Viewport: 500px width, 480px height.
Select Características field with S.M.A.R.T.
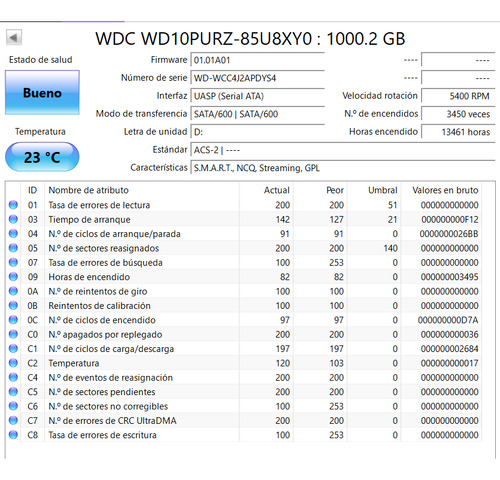[x=343, y=168]
